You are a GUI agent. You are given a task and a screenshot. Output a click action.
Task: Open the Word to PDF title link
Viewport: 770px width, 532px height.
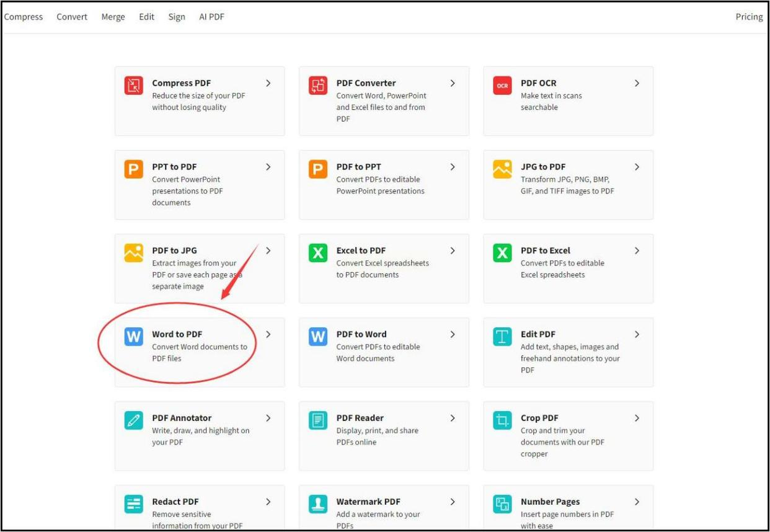tap(177, 334)
